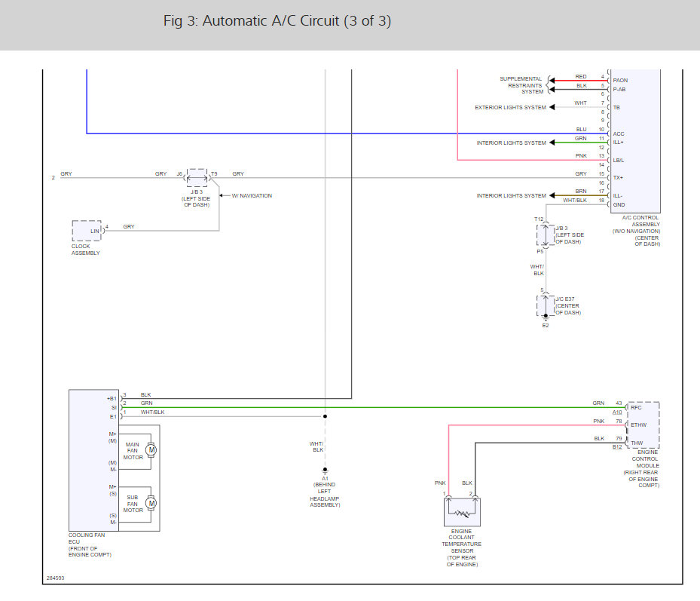Viewport: 700px width, 601px height.
Task: Click the J/C E37 junction connector symbol
Action: (546, 305)
